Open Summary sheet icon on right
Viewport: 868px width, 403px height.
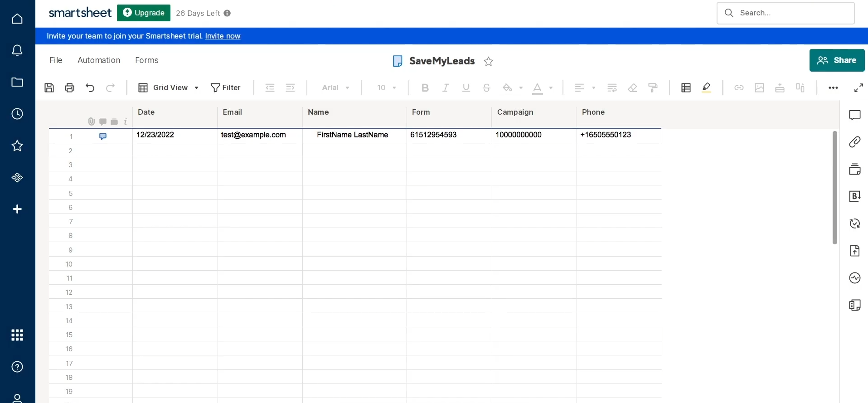(854, 305)
